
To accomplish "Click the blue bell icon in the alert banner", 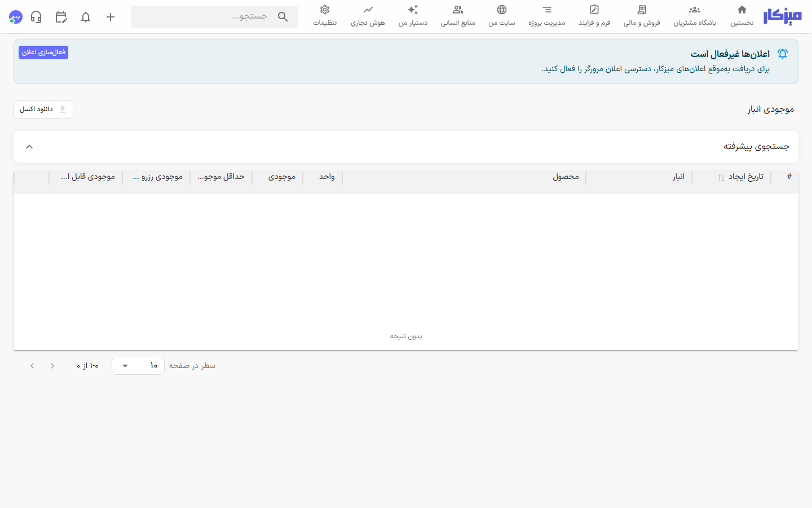I will pyautogui.click(x=783, y=54).
